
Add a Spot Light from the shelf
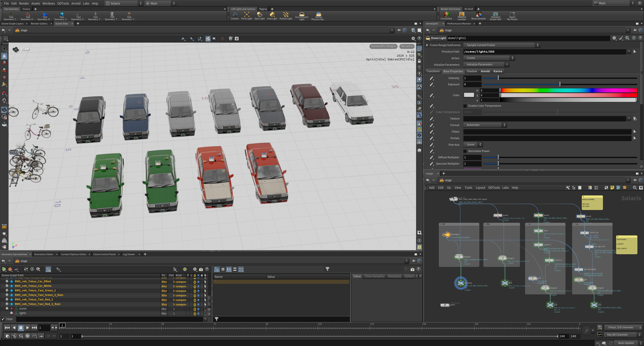[x=259, y=16]
